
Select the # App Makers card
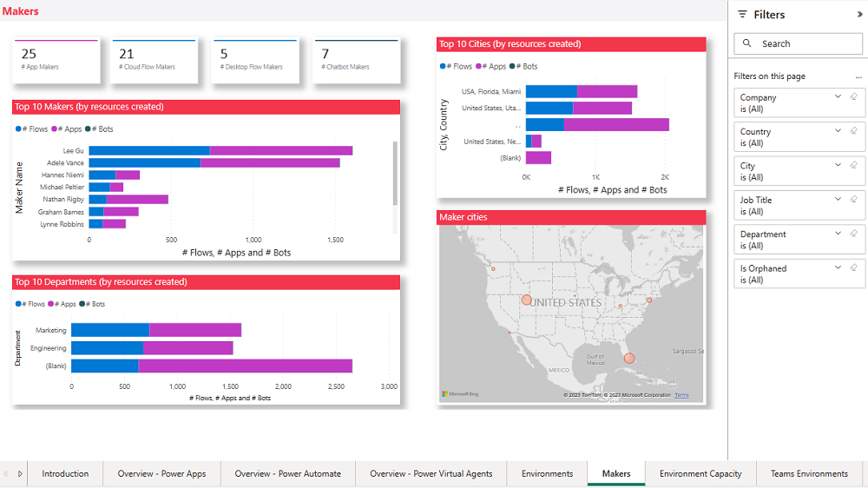pos(56,60)
